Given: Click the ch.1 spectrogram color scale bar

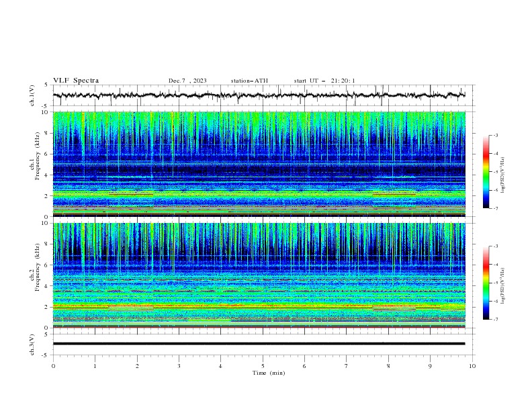Looking at the screenshot, I should 486,172.
